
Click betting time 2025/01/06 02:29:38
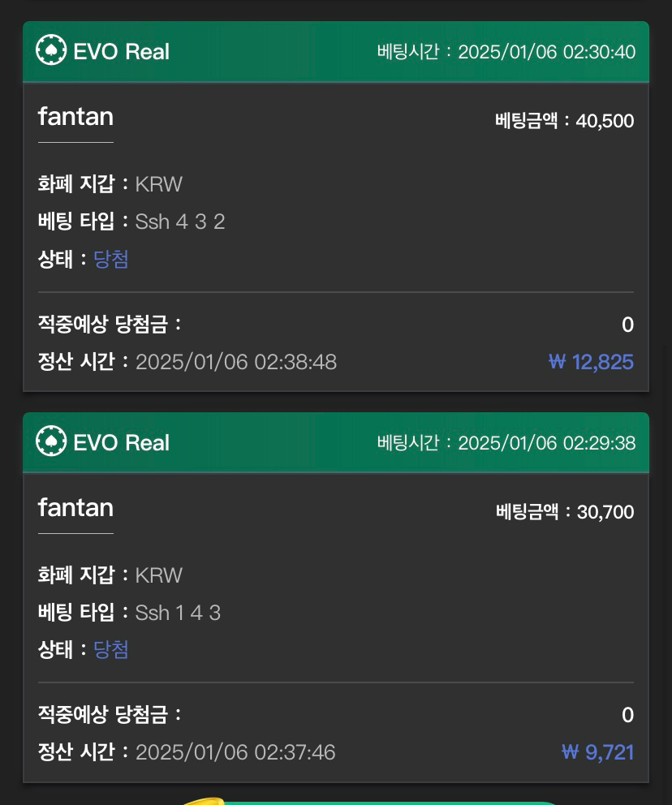pyautogui.click(x=546, y=443)
